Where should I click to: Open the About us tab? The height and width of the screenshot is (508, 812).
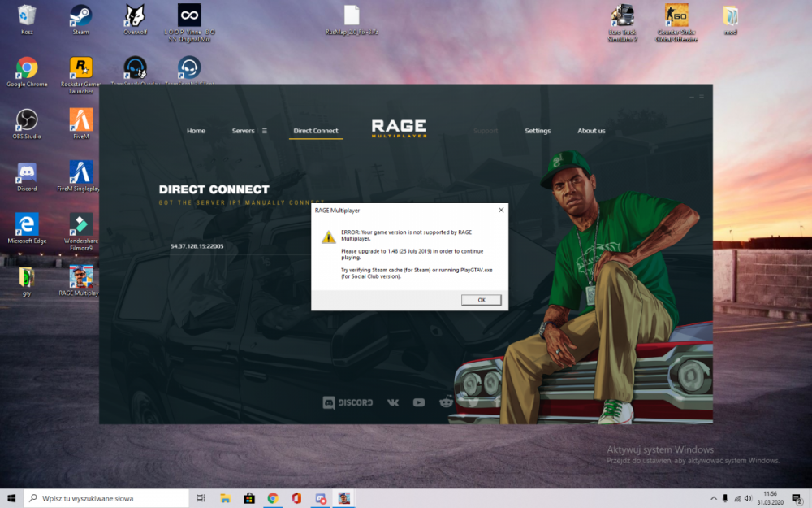coord(591,131)
